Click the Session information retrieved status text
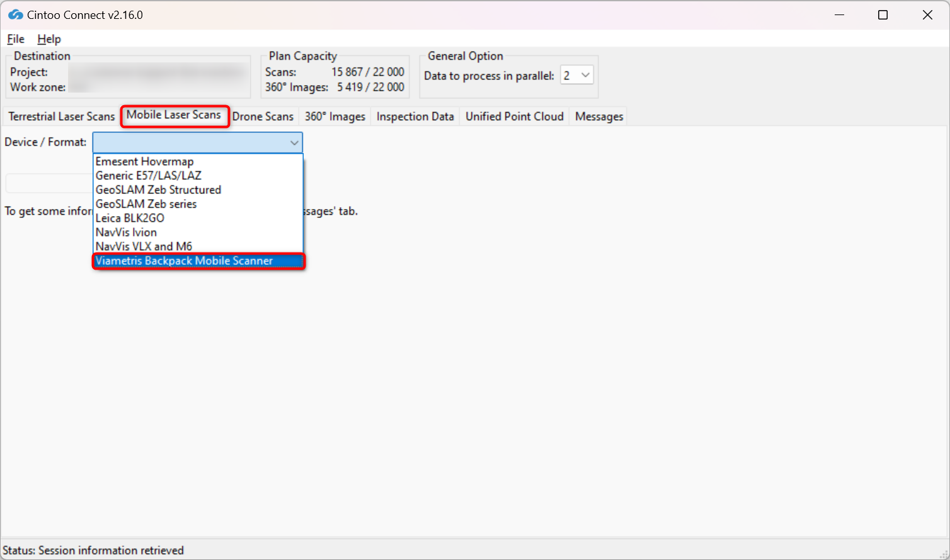This screenshot has height=560, width=950. [111, 551]
